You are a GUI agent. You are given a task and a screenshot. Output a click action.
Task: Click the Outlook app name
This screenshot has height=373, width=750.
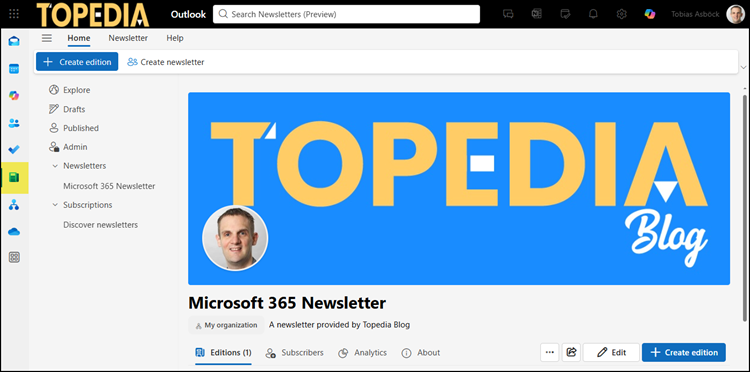188,14
